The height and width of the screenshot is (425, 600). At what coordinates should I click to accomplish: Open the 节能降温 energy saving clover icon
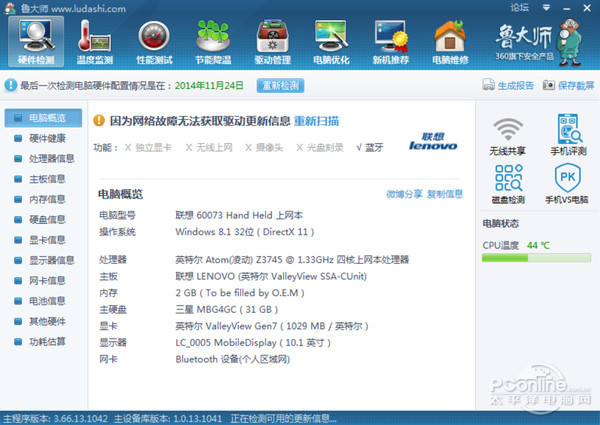click(x=213, y=41)
